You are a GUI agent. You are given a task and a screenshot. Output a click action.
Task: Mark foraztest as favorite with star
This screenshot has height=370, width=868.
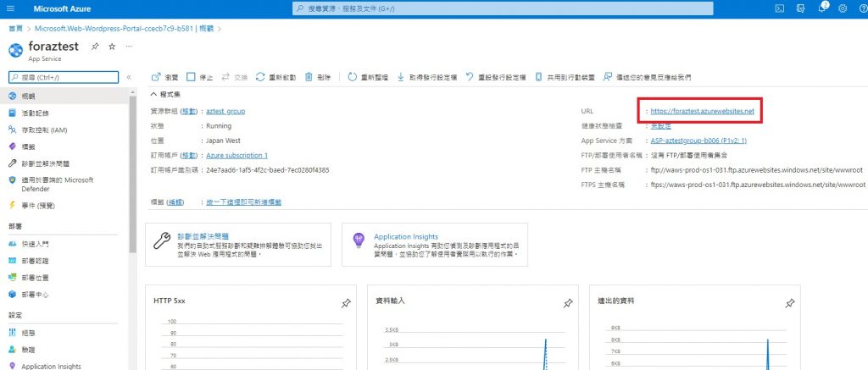(112, 47)
